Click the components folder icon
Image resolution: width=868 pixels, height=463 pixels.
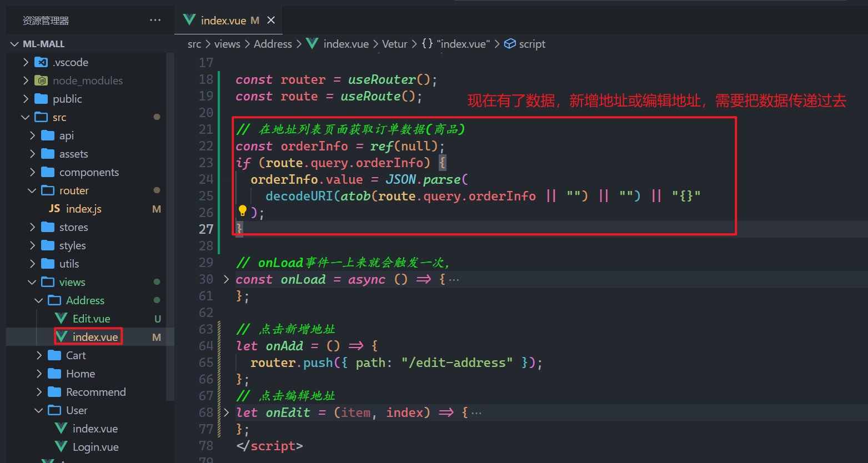[x=48, y=172]
